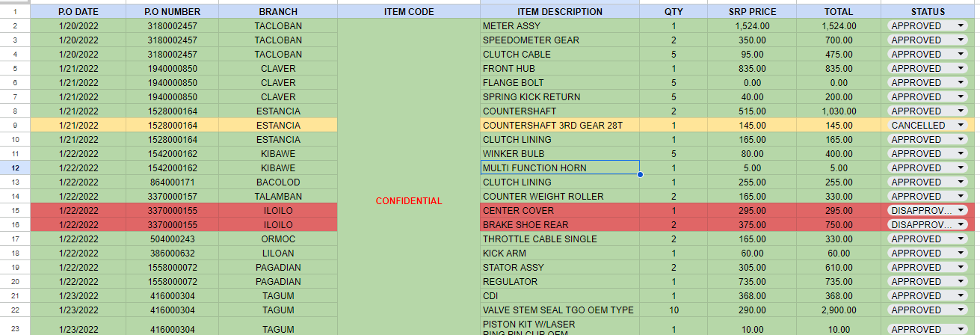Select the STATUS header cell
This screenshot has width=980, height=335.
click(928, 12)
